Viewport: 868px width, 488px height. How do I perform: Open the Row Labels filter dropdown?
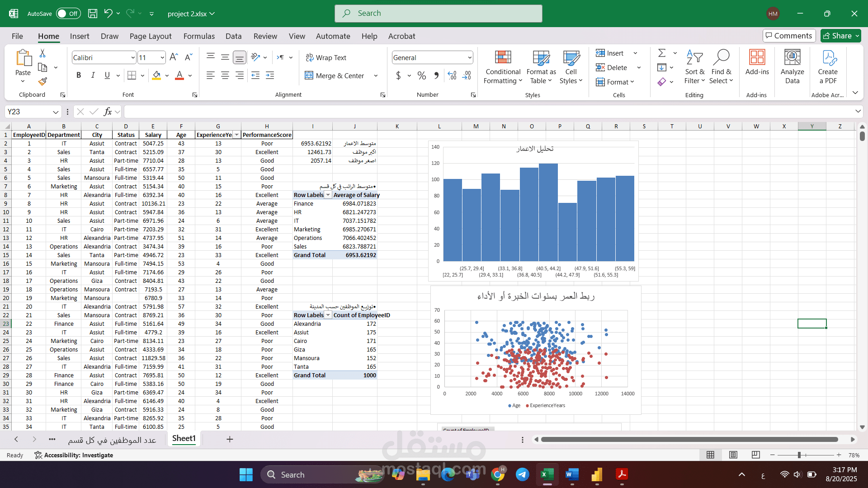pos(328,195)
